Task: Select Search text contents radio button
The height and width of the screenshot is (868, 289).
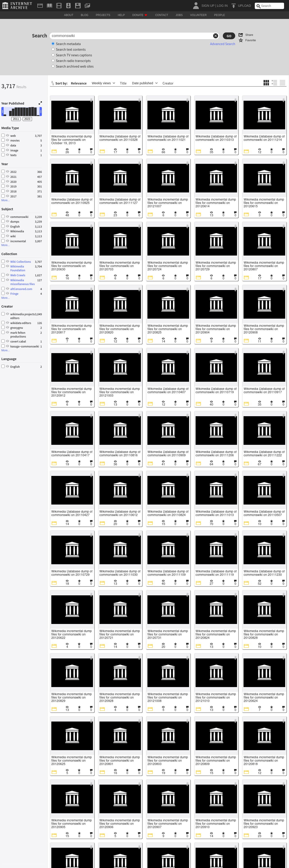Action: click(53, 50)
